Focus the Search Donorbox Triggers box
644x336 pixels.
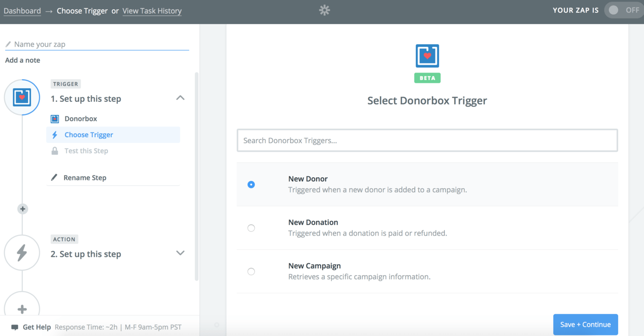click(x=427, y=140)
